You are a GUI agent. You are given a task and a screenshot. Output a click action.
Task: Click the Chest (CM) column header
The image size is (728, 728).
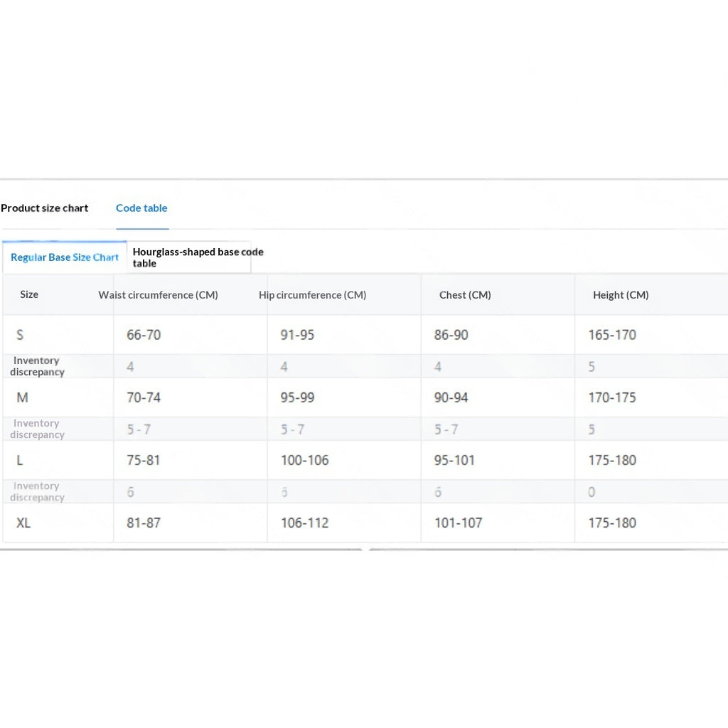pos(465,295)
